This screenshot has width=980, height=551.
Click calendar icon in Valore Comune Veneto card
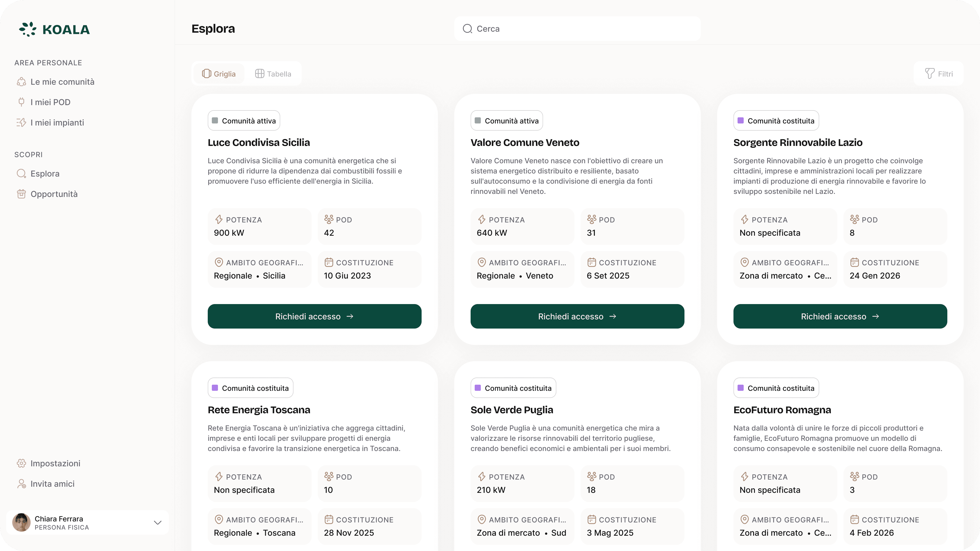coord(592,262)
